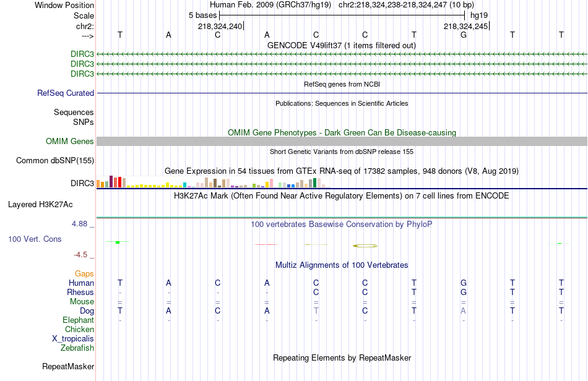This screenshot has height=381, width=588.
Task: Click the 'H3K27Ac Mark' ENCODE track title
Action: pyautogui.click(x=342, y=195)
